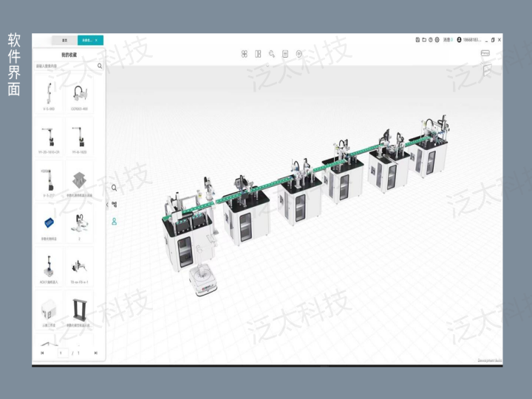Collapse the left panel using the arrow handle
The image size is (532, 399).
(106, 205)
